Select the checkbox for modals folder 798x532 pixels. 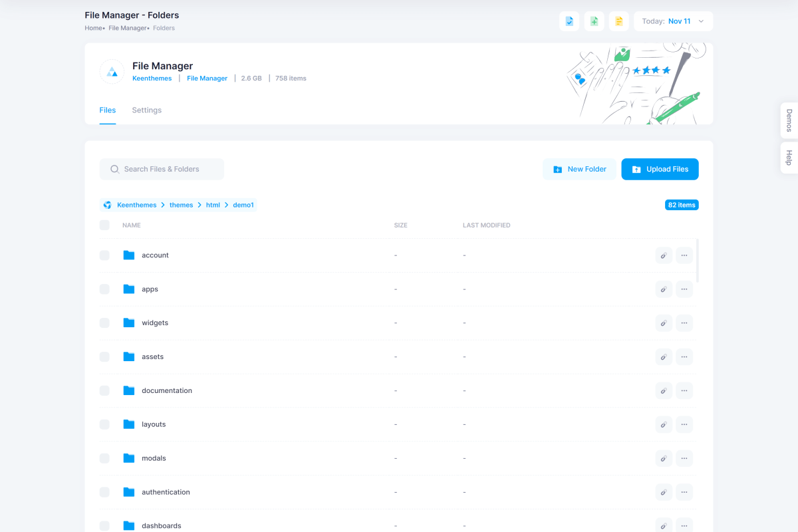point(104,458)
